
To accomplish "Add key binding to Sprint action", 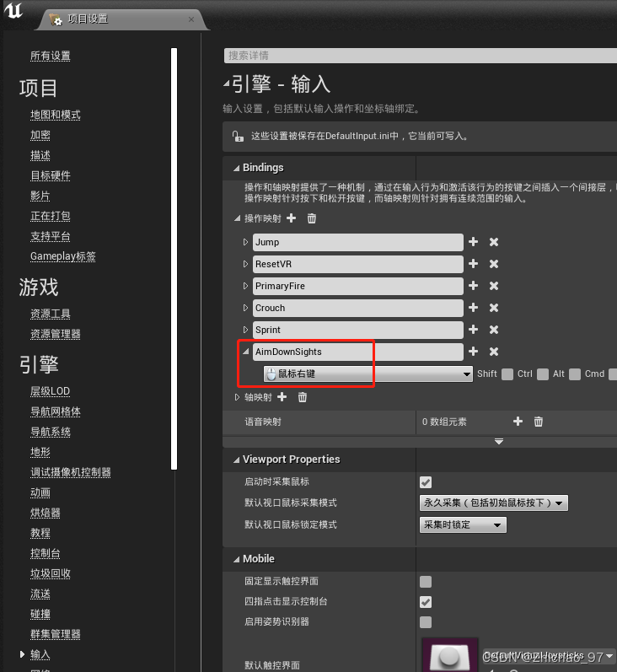I will point(473,330).
